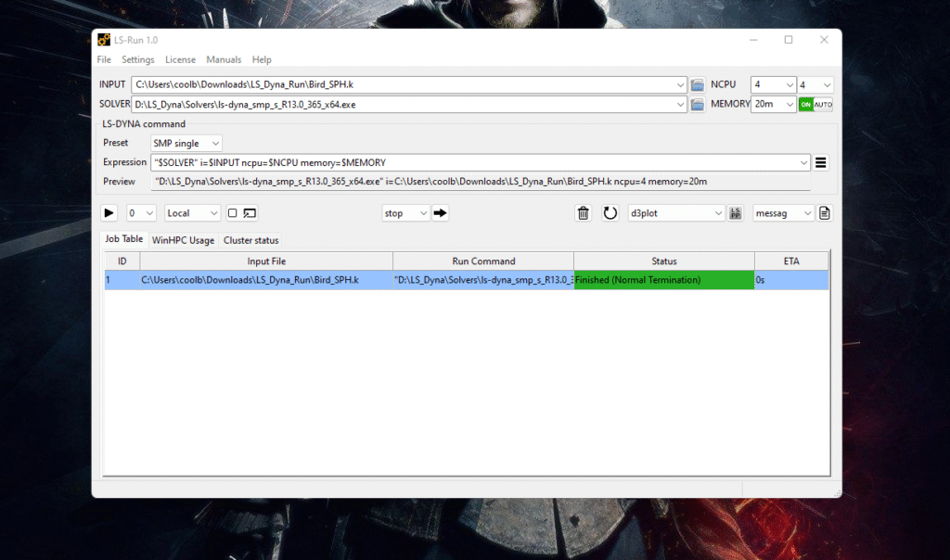
Task: Run the job with the play button
Action: tap(109, 213)
